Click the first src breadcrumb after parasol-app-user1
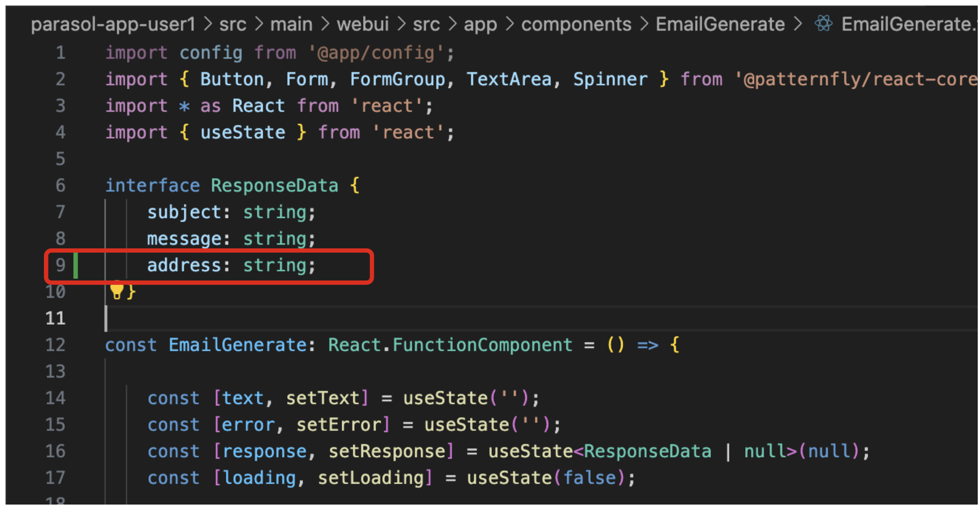Screen dimensions: 980x509 [233, 24]
